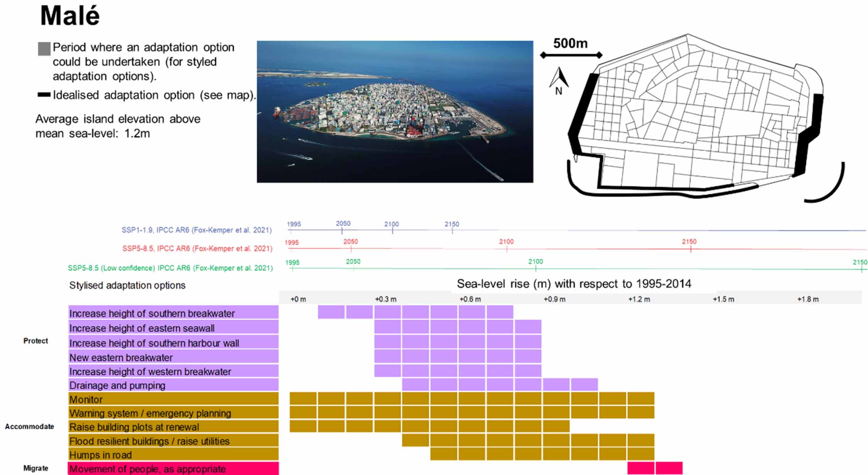
Task: Click last purple cell in Drainage and pumping row
Action: coord(584,385)
